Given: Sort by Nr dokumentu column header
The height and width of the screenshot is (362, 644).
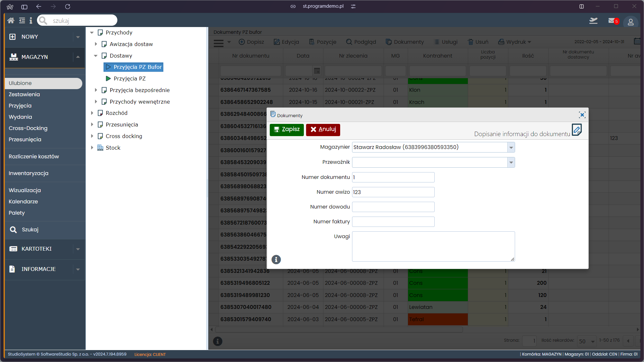Looking at the screenshot, I should tap(251, 56).
